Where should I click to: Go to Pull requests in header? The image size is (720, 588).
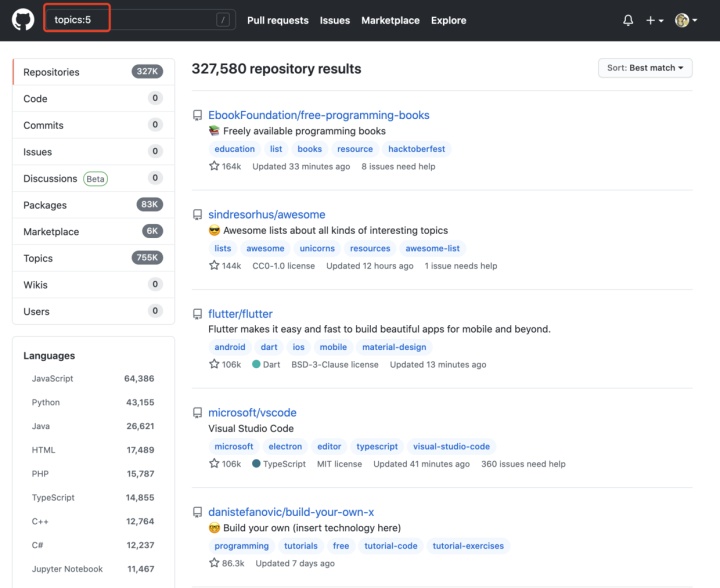[x=277, y=20]
